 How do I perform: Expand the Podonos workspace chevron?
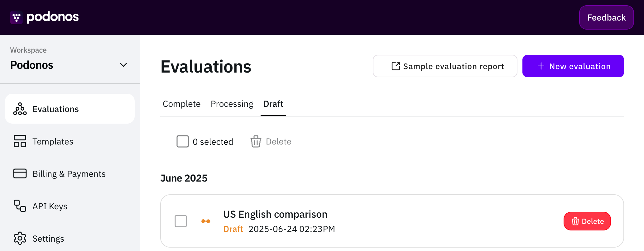click(123, 65)
